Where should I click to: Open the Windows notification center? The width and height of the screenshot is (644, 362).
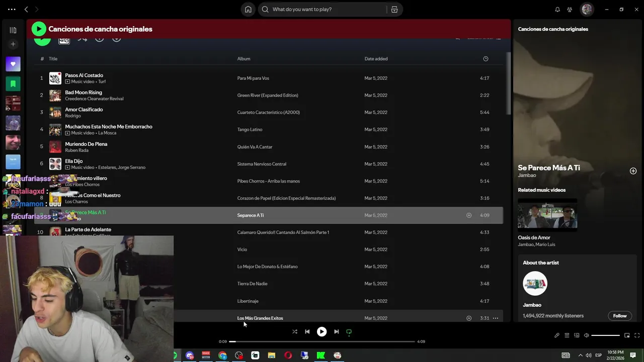point(633,355)
